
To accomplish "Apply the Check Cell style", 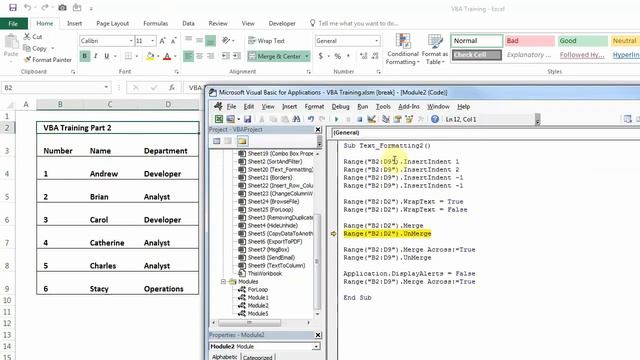I will (x=476, y=55).
